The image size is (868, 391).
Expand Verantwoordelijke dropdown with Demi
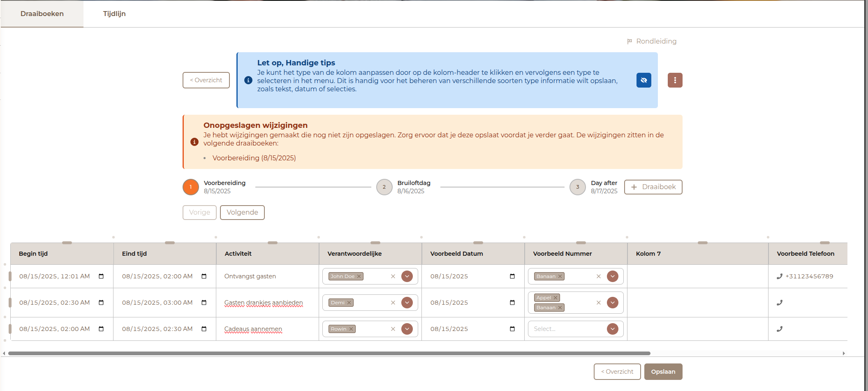point(407,303)
